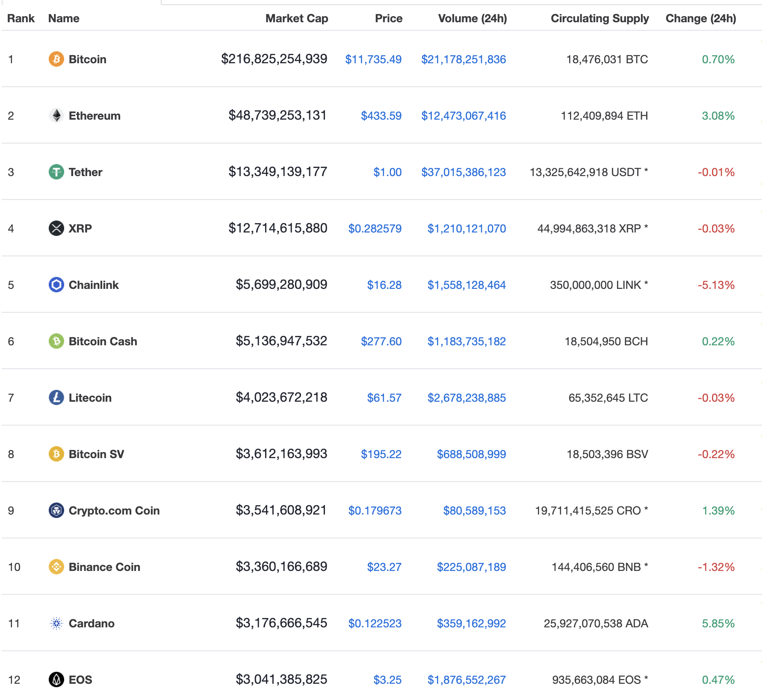Open the XRP name link
Image resolution: width=762 pixels, height=700 pixels.
80,228
